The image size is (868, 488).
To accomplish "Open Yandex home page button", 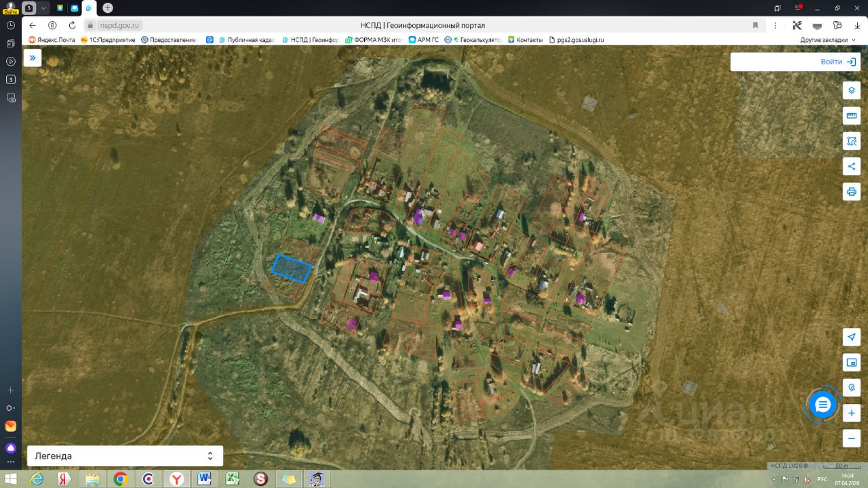I will click(52, 25).
